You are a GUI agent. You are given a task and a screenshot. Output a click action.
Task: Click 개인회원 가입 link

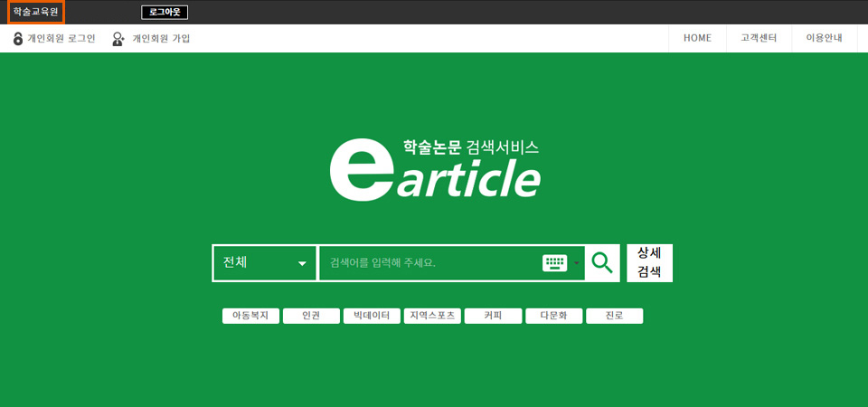pyautogui.click(x=161, y=39)
